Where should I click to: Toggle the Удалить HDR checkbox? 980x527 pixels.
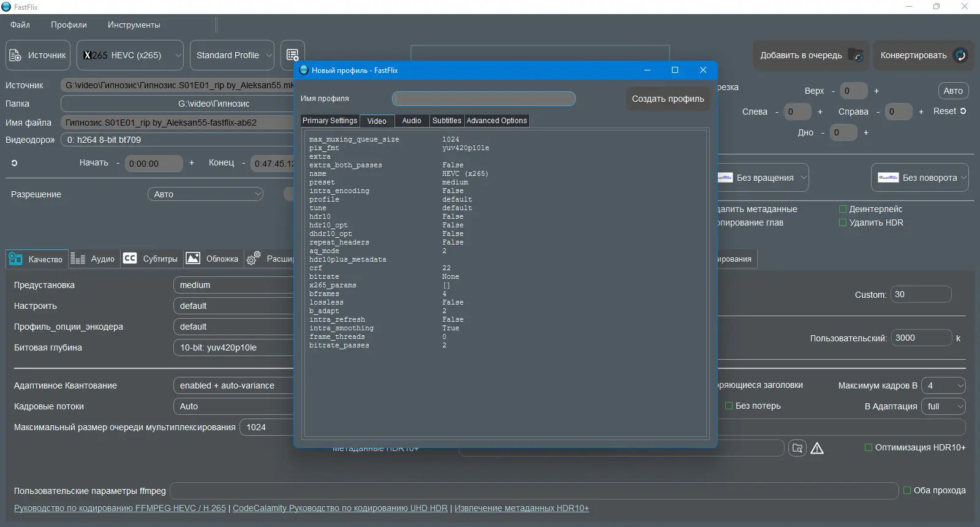coord(843,222)
